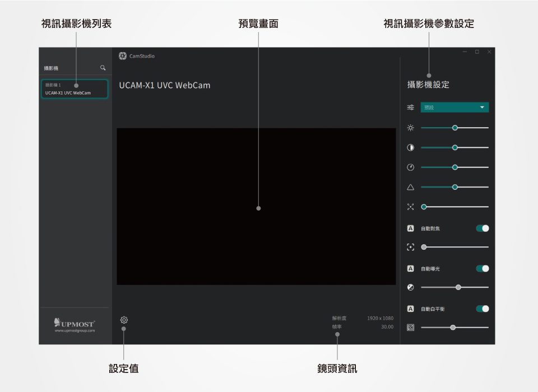Click the white balance slider under 自動白平衡
The image size is (538, 392).
click(454, 328)
